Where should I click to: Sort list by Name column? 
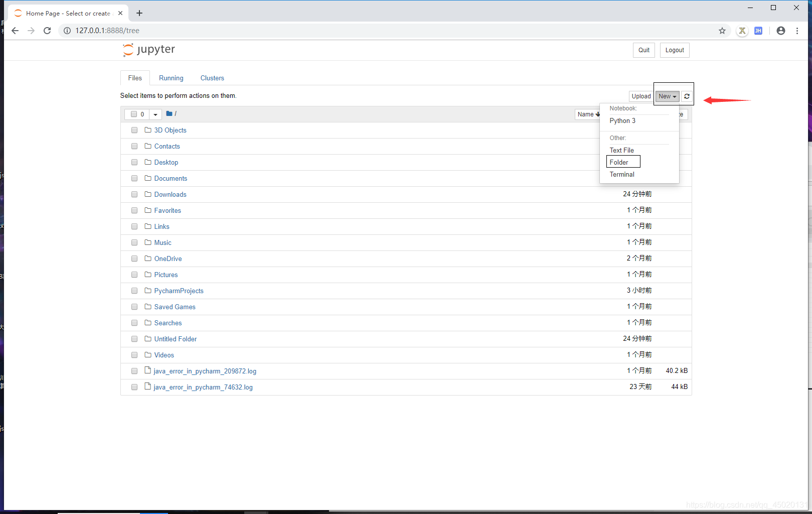coord(588,114)
